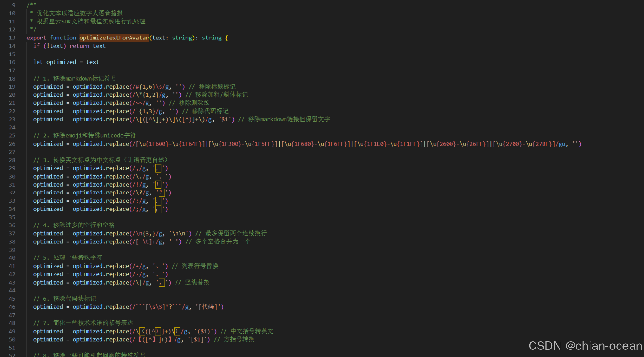Click line number 13 in the gutter
Viewport: 644px width, 357px height.
tap(12, 38)
